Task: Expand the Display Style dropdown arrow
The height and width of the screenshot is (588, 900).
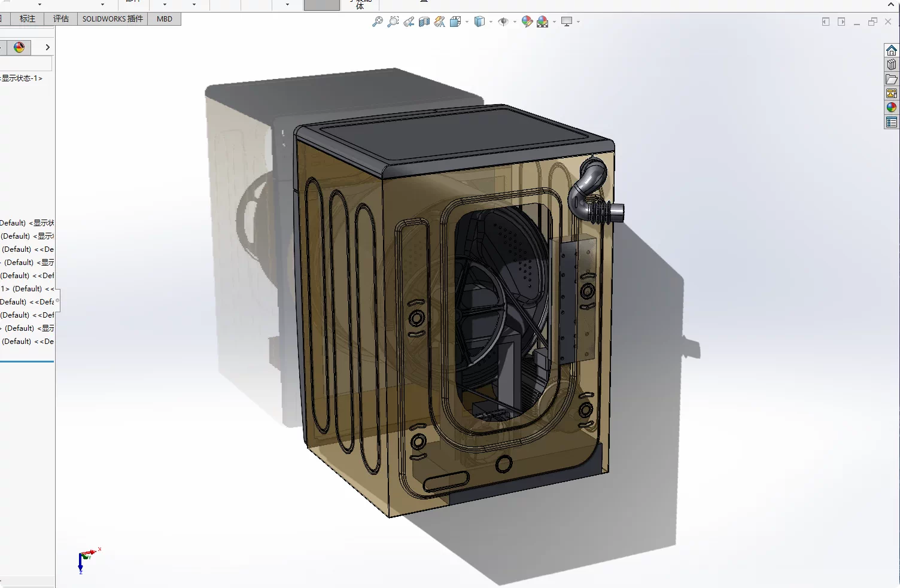Action: pos(491,22)
